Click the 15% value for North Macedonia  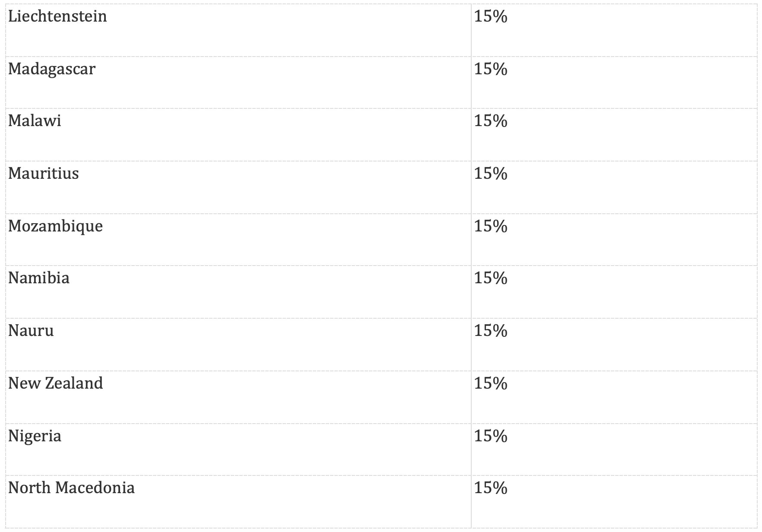point(491,488)
